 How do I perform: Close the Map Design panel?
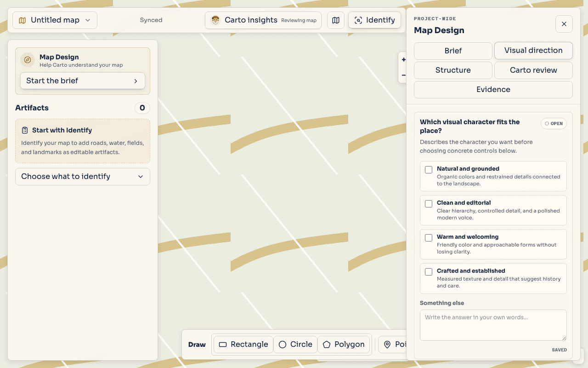coord(564,24)
